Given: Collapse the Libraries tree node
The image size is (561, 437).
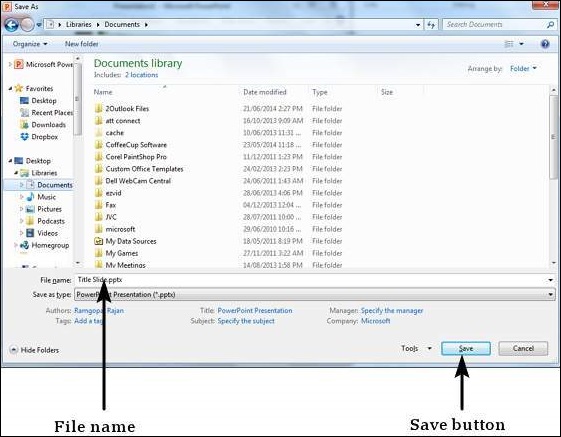Looking at the screenshot, I should [16, 173].
